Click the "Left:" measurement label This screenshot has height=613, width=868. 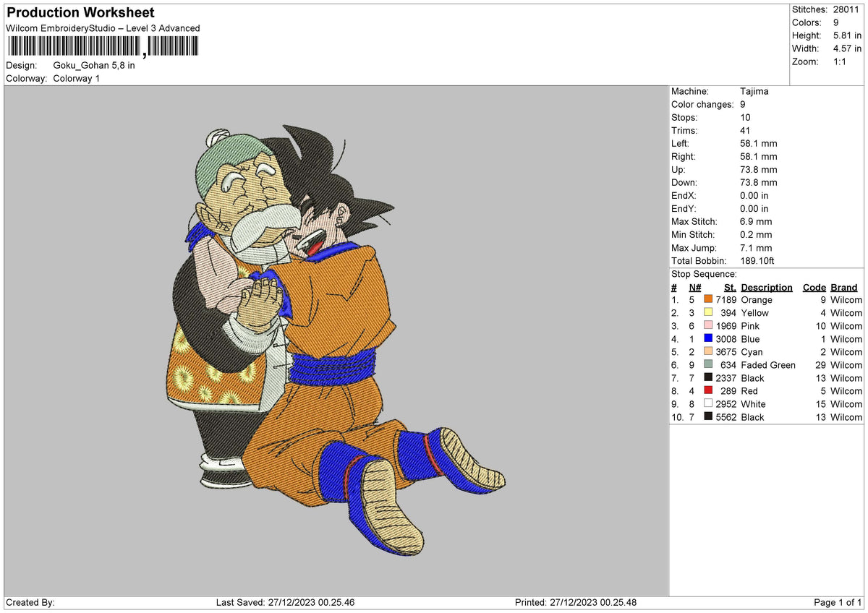[x=681, y=143]
